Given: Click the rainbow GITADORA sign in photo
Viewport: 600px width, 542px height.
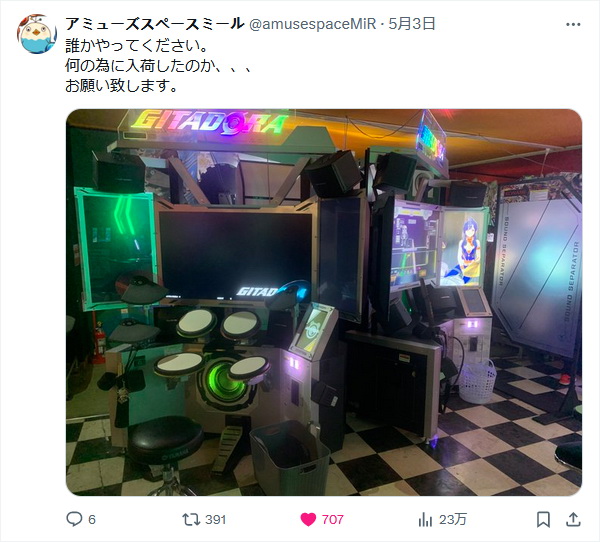Looking at the screenshot, I should click(210, 122).
